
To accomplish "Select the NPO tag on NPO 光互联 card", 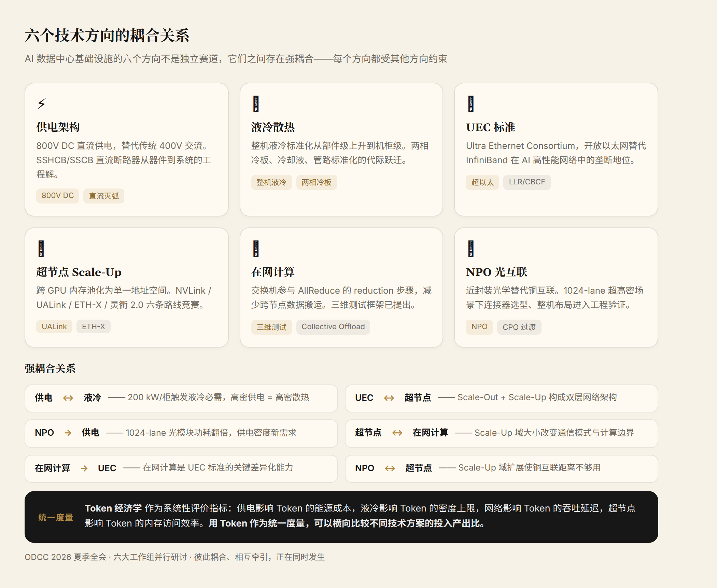I will click(479, 327).
